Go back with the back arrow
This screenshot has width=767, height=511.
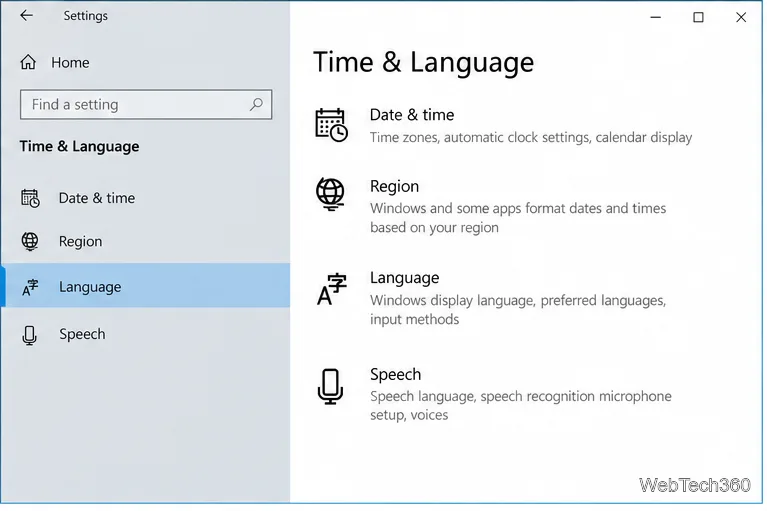coord(26,16)
